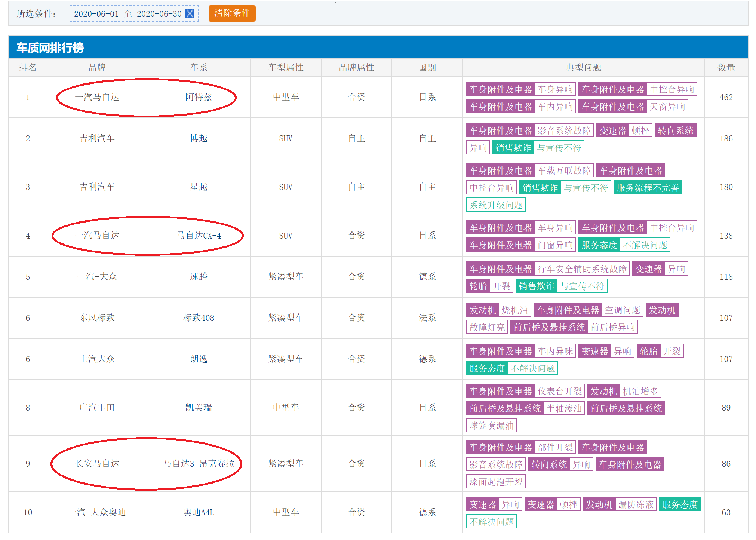Select the 影音系统故障 tag in 博越 row
This screenshot has width=756, height=540.
(x=564, y=131)
